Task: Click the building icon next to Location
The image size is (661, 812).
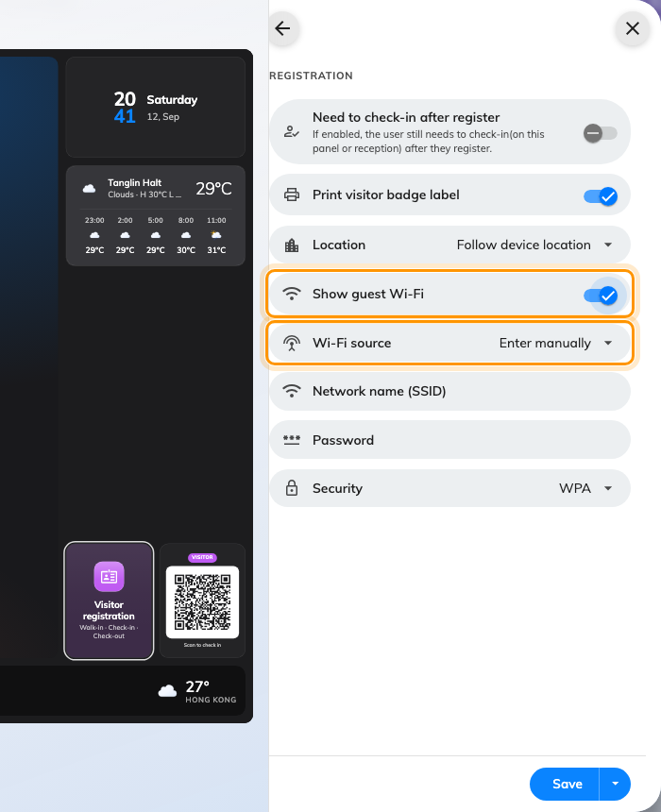Action: point(292,245)
